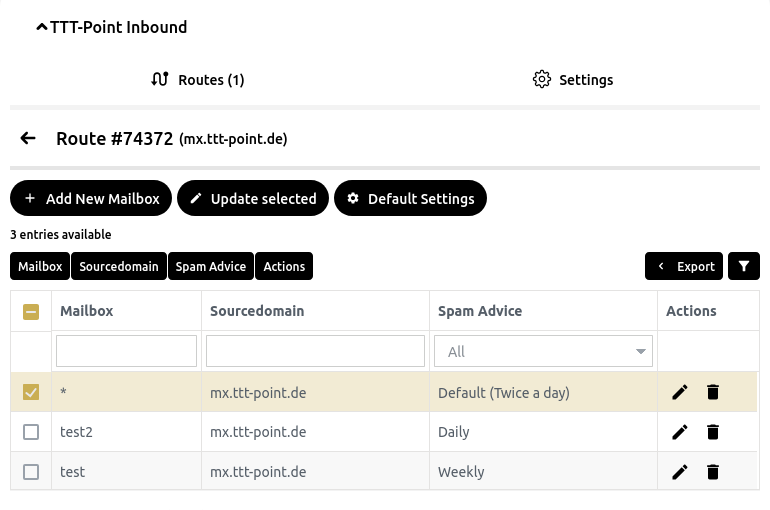Click trash icon for test mailbox
This screenshot has width=770, height=510.
coord(713,472)
